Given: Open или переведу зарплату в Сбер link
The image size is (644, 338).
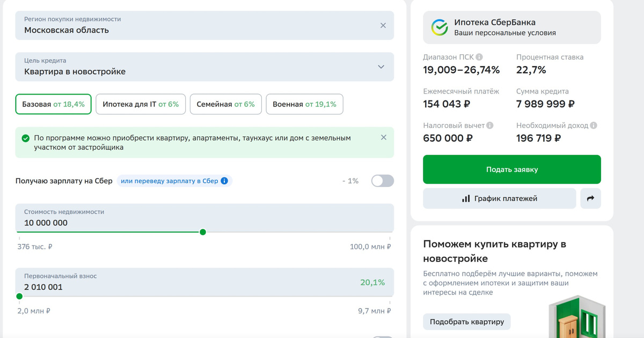Looking at the screenshot, I should [169, 181].
